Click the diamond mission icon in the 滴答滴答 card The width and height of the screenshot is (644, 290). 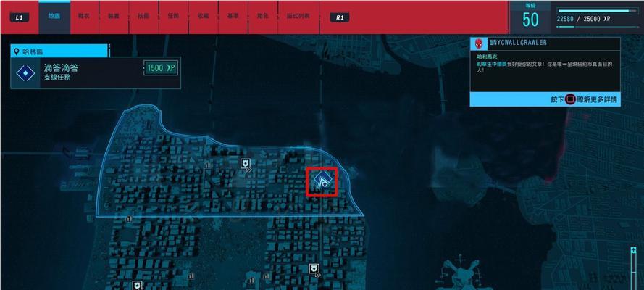point(25,73)
